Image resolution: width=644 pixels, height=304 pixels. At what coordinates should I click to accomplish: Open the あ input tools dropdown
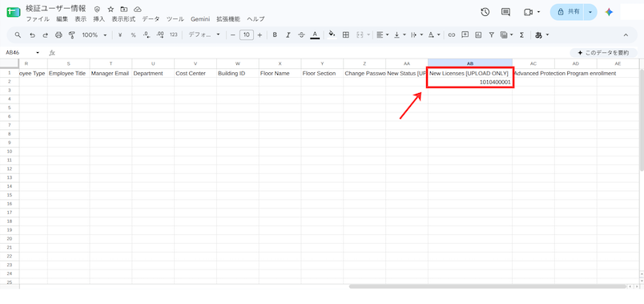(x=542, y=35)
